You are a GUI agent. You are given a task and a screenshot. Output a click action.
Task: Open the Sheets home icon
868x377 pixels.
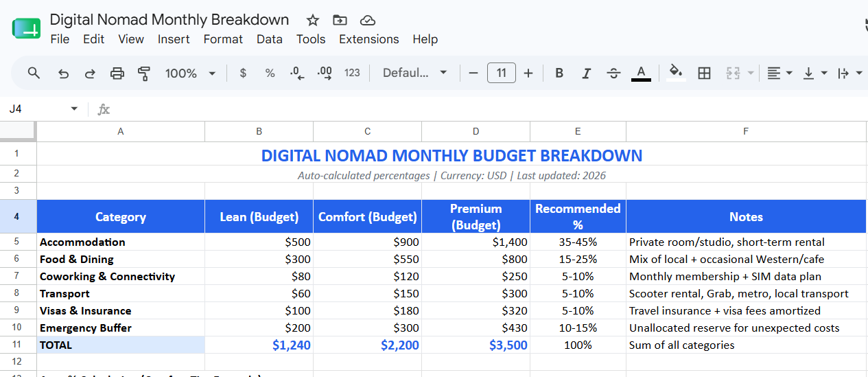click(26, 29)
